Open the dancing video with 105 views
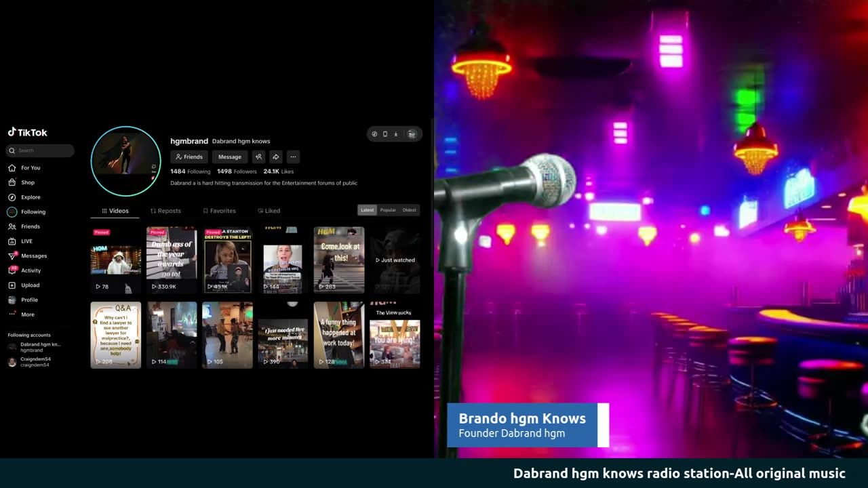Viewport: 868px width, 488px height. 227,335
